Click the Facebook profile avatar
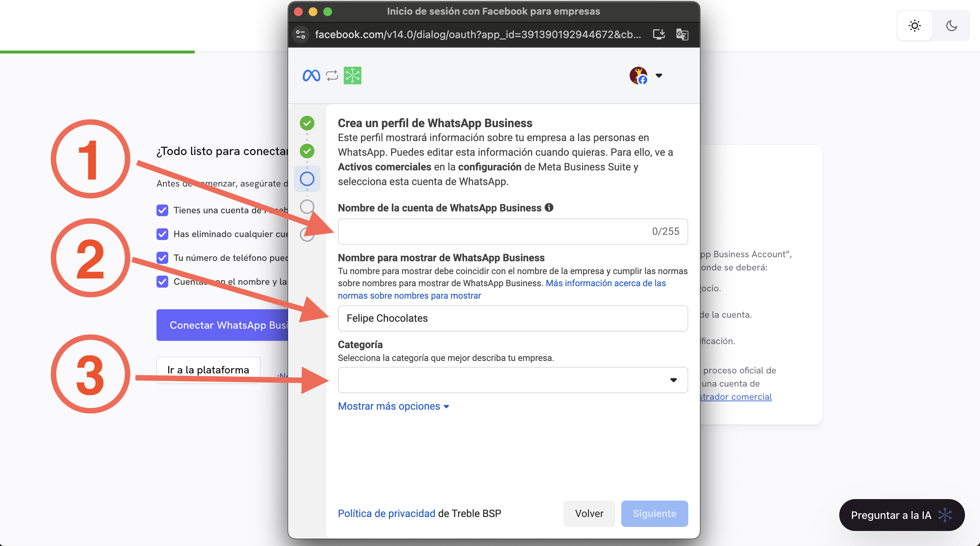980x546 pixels. point(638,75)
